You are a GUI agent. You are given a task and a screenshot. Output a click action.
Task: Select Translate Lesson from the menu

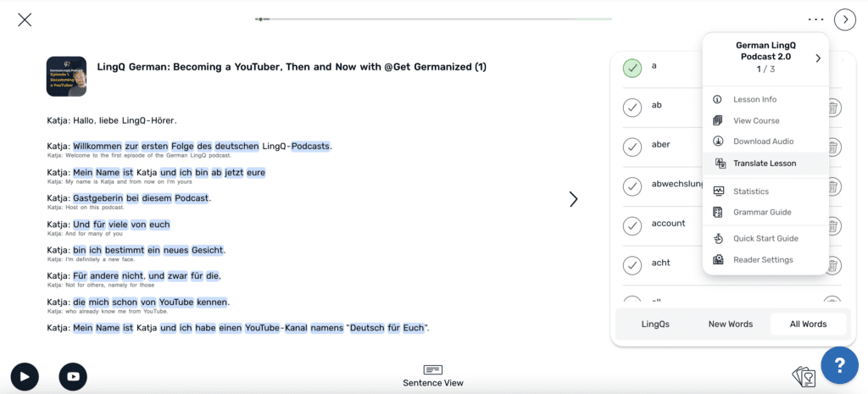pyautogui.click(x=764, y=163)
